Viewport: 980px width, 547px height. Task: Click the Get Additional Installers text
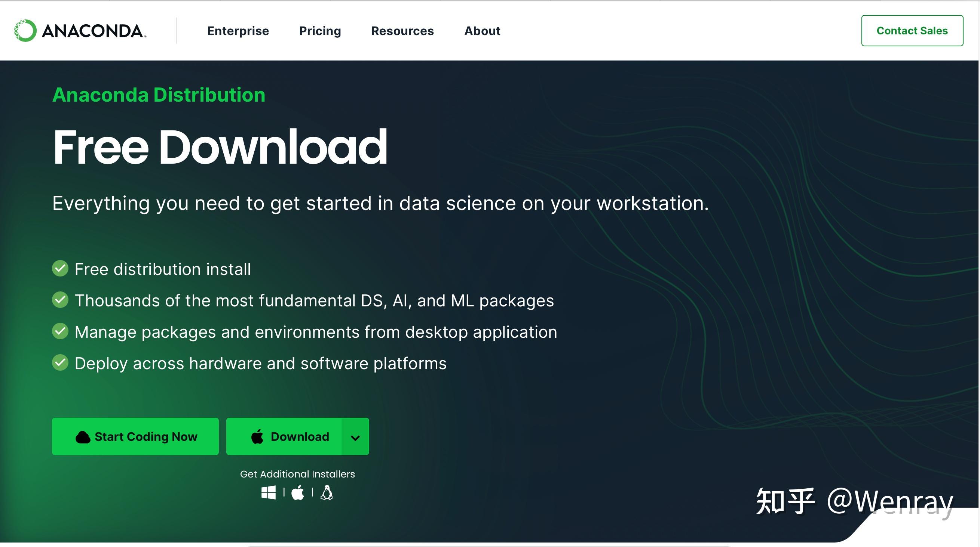click(x=297, y=474)
